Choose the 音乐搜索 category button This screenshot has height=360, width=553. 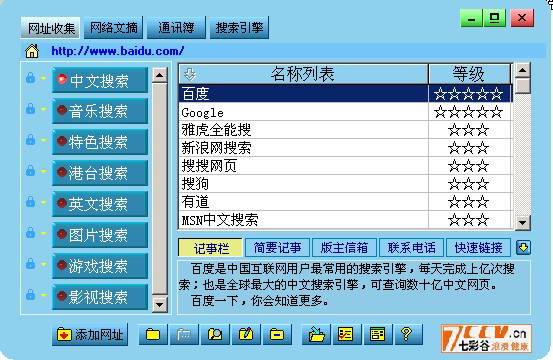tap(100, 111)
